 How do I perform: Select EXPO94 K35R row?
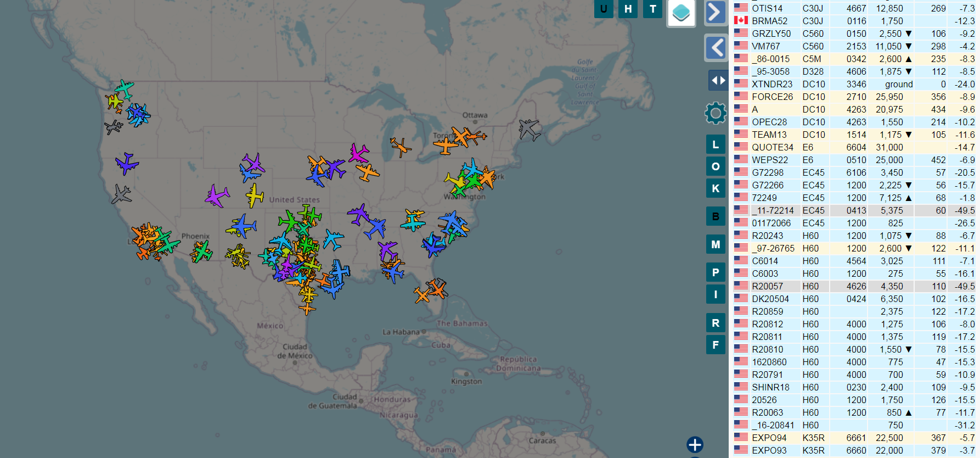tap(854, 438)
